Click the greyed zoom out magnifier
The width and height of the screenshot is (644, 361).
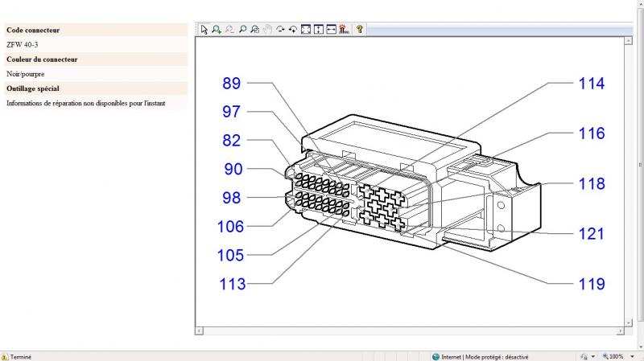click(229, 29)
